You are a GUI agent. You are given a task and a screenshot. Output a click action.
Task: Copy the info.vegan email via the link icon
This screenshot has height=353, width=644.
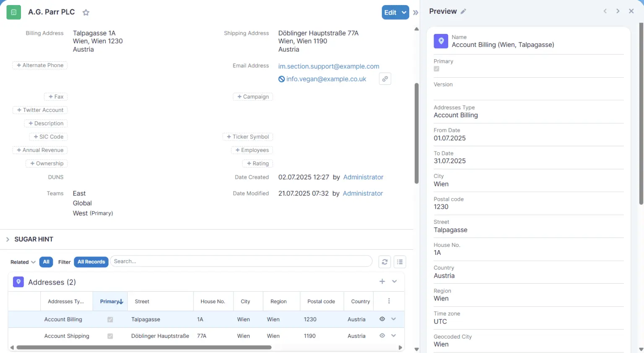385,78
